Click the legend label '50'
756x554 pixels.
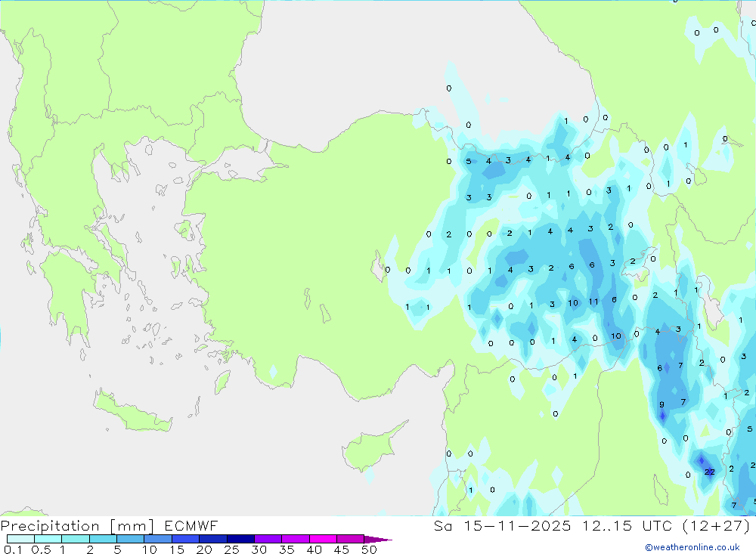coord(370,549)
